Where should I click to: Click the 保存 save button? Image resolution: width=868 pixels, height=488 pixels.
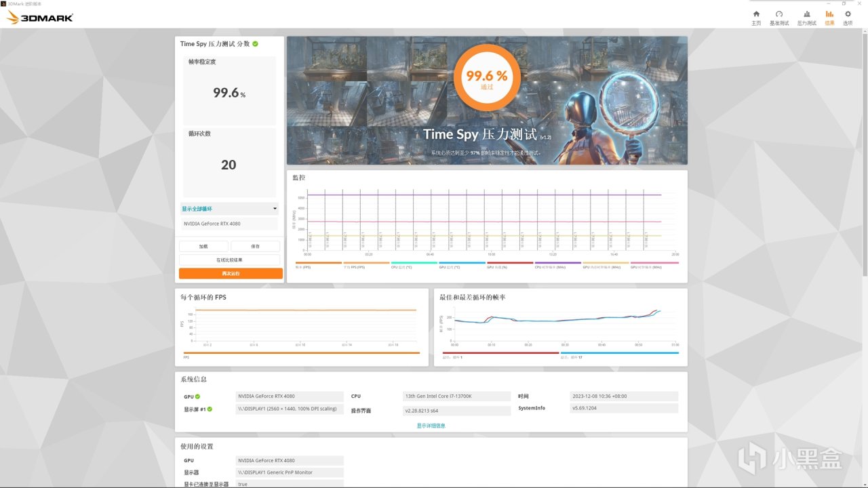(255, 246)
